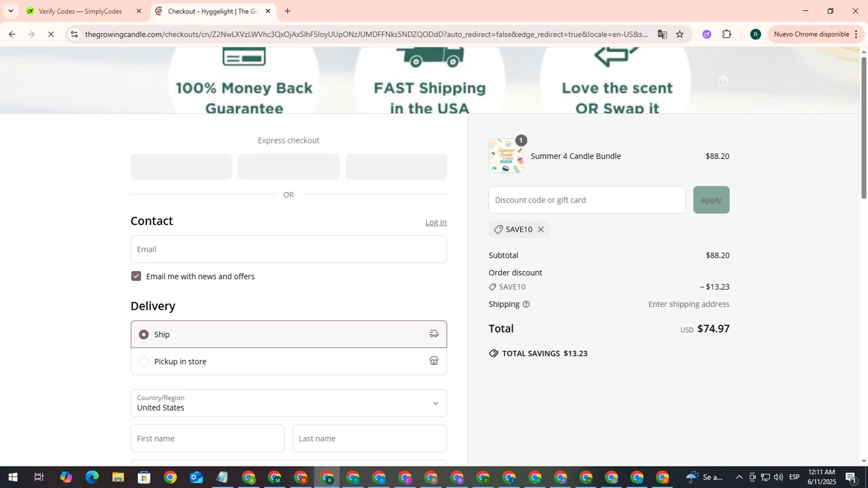Click the TOTAL SAVINGS $13.23 text
Screen dimensions: 868x488
point(545,353)
